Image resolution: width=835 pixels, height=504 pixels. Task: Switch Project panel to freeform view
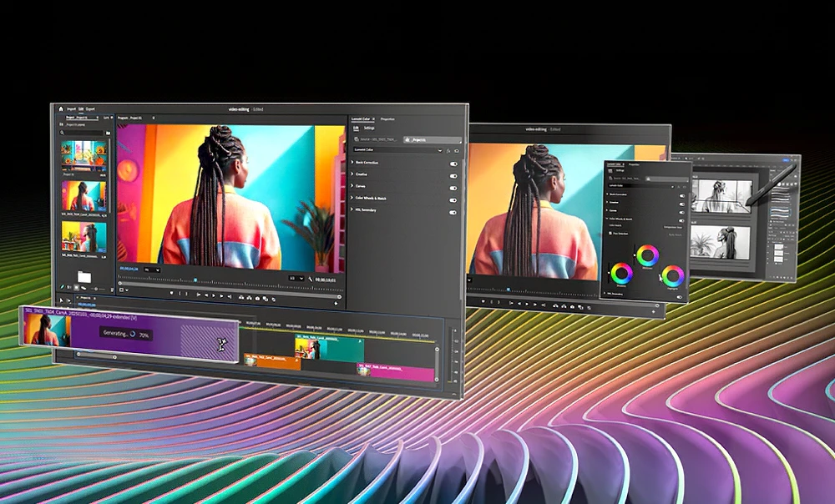(83, 288)
